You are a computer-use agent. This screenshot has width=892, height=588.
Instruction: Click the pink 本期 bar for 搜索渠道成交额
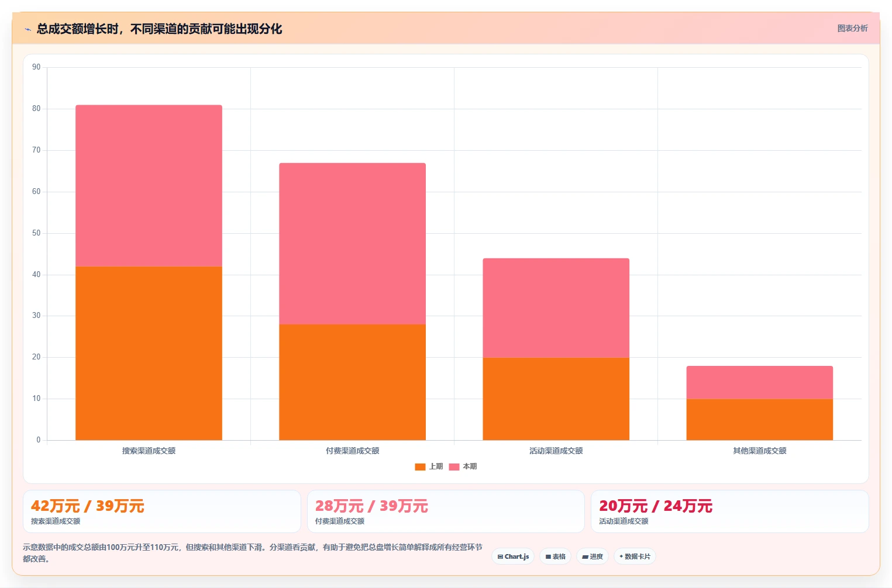pyautogui.click(x=149, y=186)
